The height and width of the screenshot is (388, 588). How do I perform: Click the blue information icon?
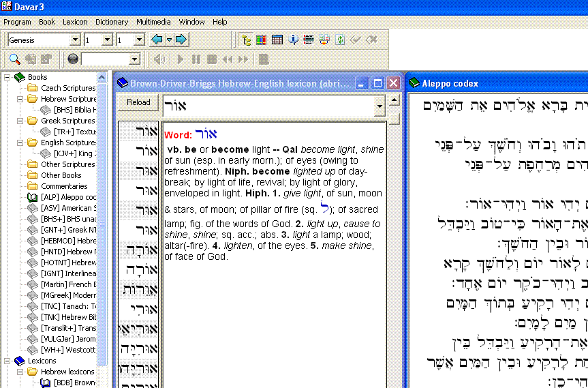293,40
